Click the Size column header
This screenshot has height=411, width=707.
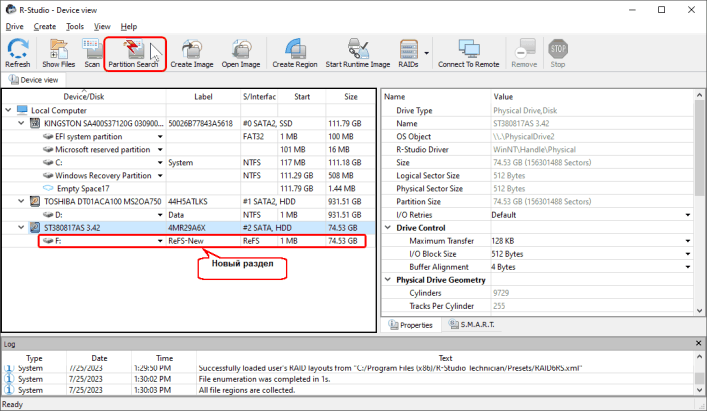coord(350,96)
